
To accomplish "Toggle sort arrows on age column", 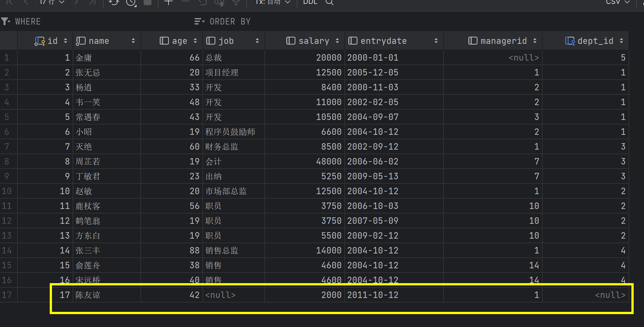I will 195,41.
